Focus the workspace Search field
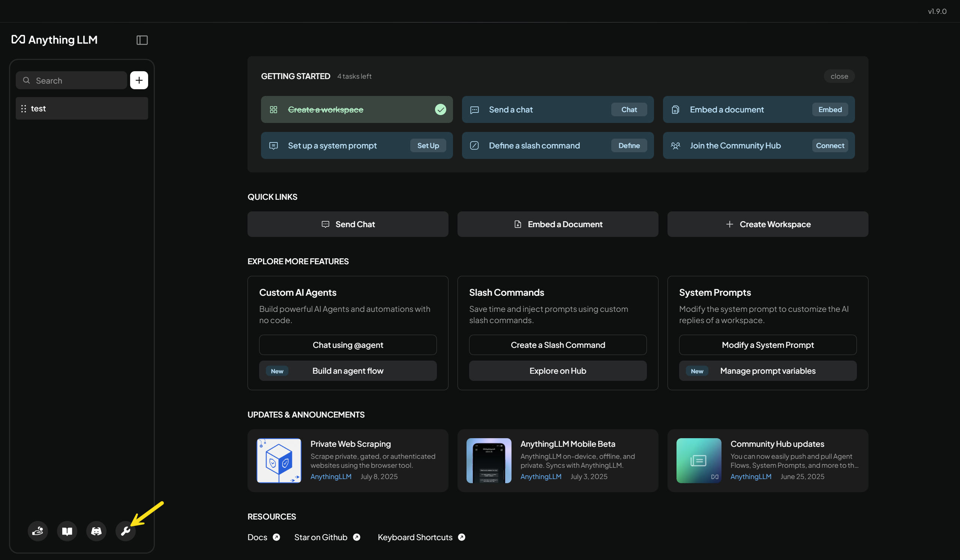The image size is (960, 560). [71, 80]
